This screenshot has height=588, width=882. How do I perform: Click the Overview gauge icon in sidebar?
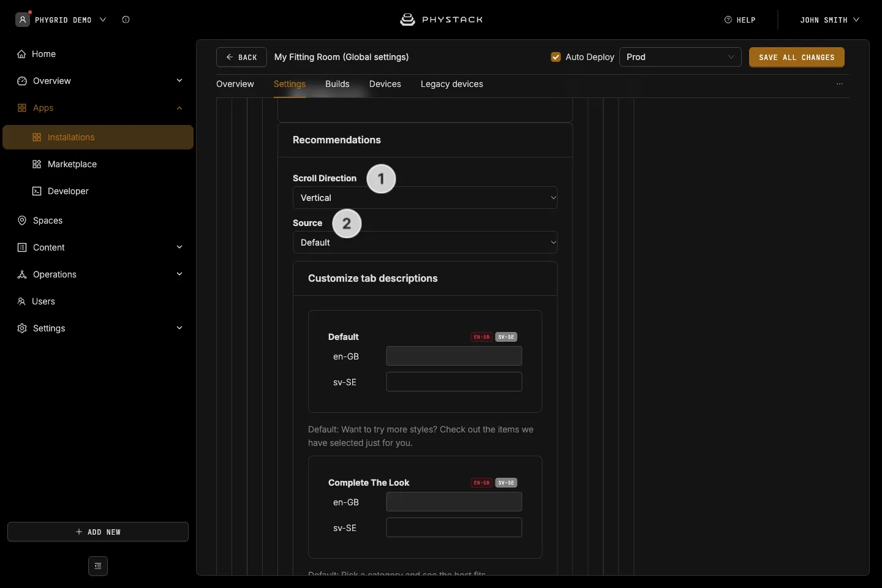click(22, 81)
